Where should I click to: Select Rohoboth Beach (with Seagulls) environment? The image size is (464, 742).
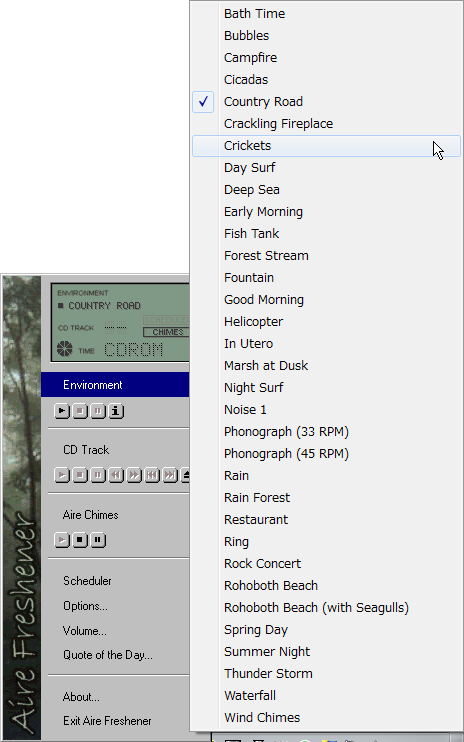pyautogui.click(x=326, y=608)
